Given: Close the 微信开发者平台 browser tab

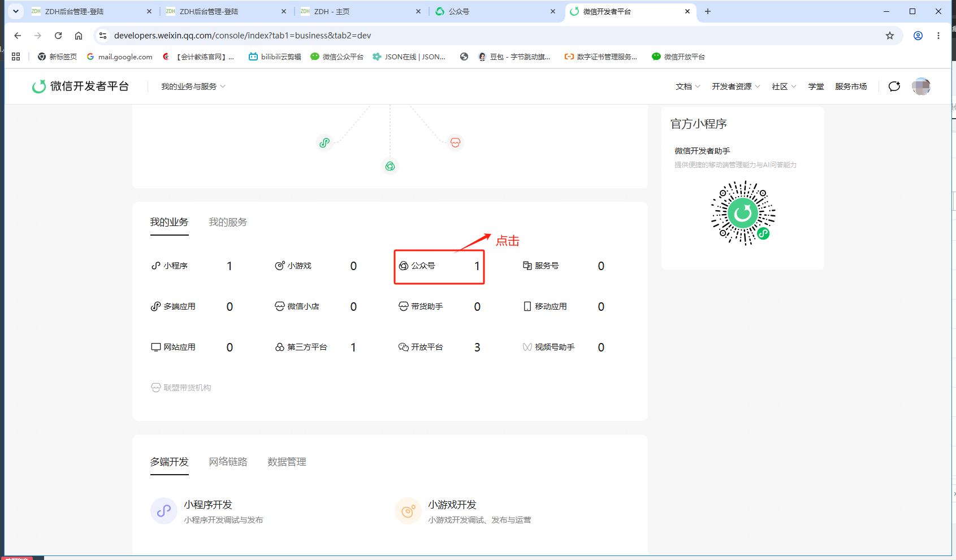Looking at the screenshot, I should point(687,11).
